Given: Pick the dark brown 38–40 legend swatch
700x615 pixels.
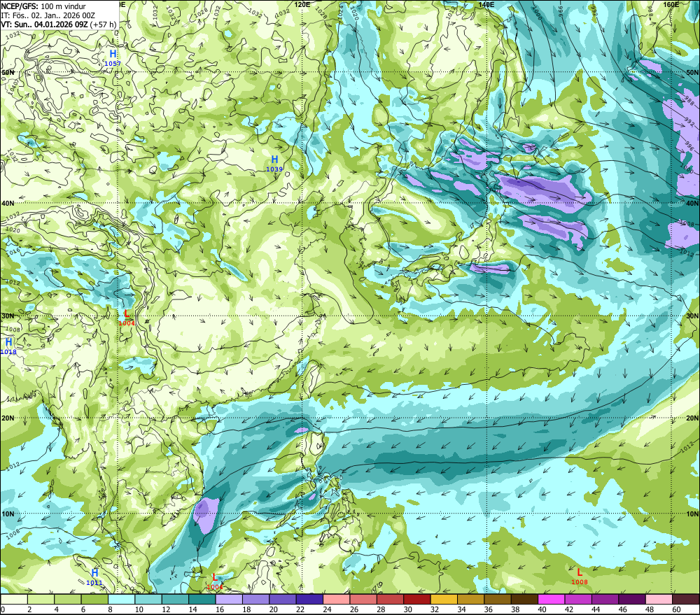Looking at the screenshot, I should pyautogui.click(x=524, y=599).
